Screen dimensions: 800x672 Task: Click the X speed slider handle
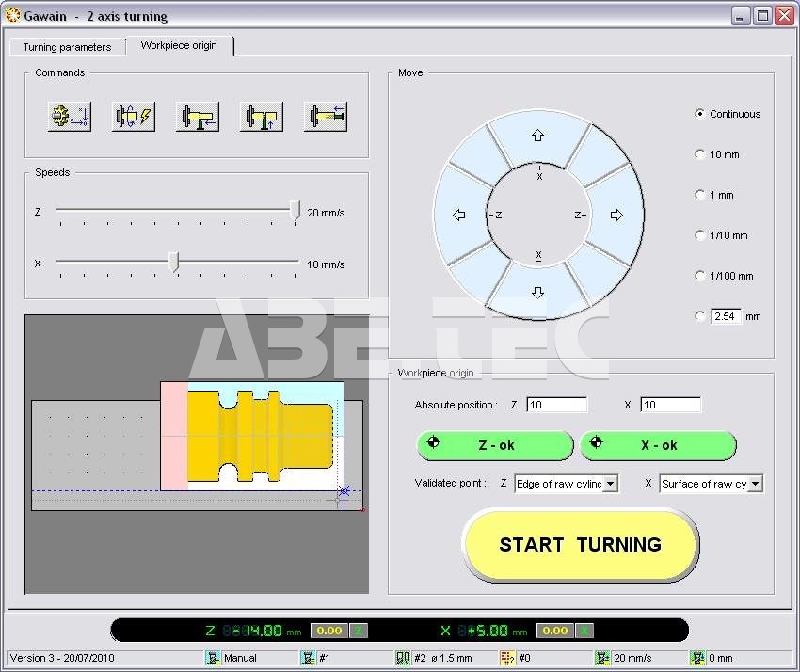point(173,264)
